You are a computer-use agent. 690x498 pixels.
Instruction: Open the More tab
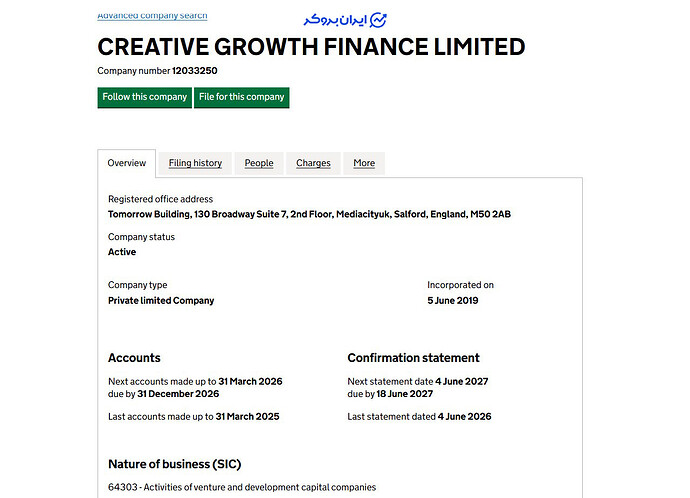(364, 163)
